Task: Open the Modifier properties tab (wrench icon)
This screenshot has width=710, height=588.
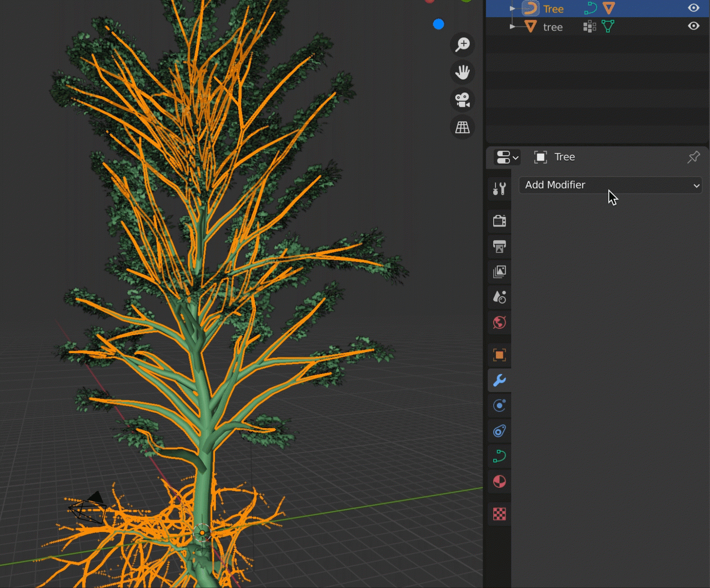Action: tap(500, 380)
